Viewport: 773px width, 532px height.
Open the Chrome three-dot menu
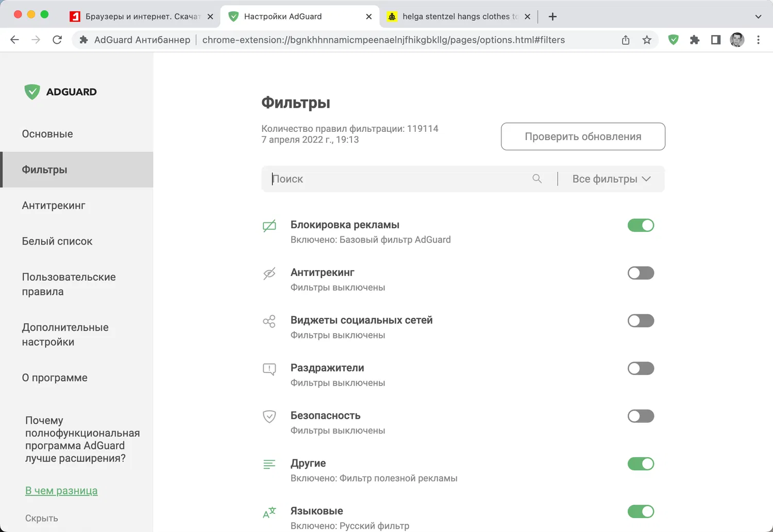click(758, 40)
